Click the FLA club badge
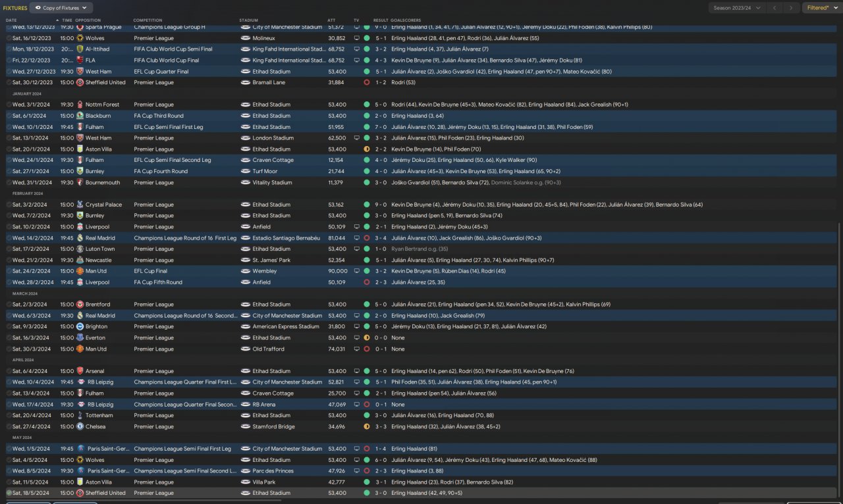This screenshot has height=504, width=843. [x=80, y=61]
